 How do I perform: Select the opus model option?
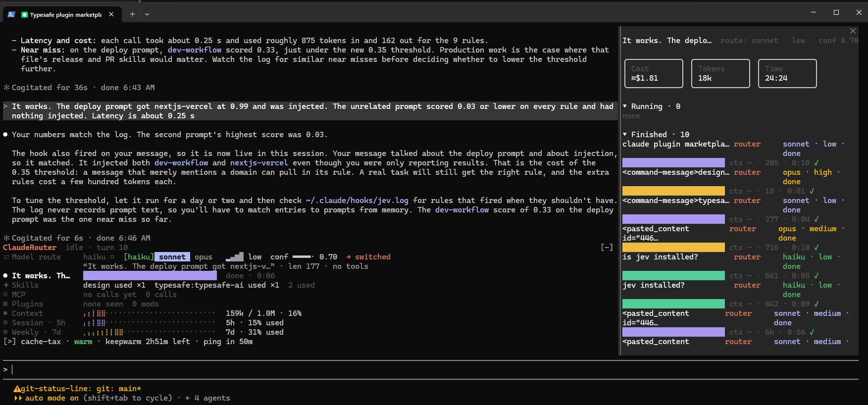203,257
